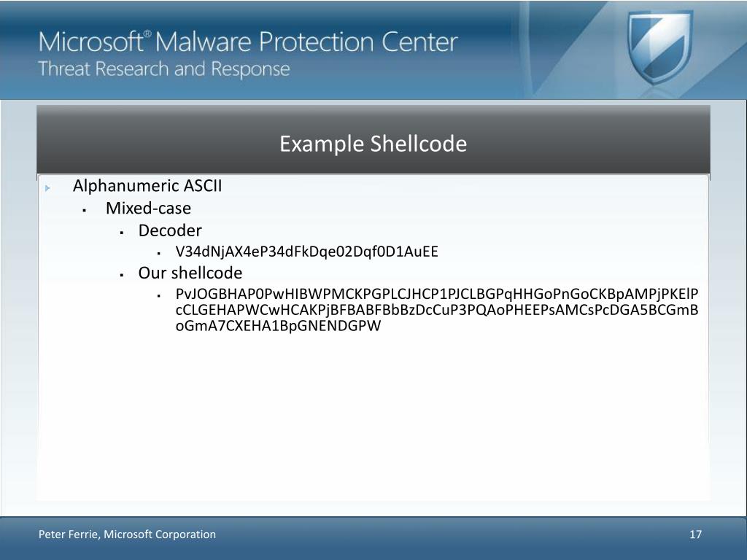Click the registered trademark symbol after Microsoft
This screenshot has height=560, width=747.
click(147, 34)
